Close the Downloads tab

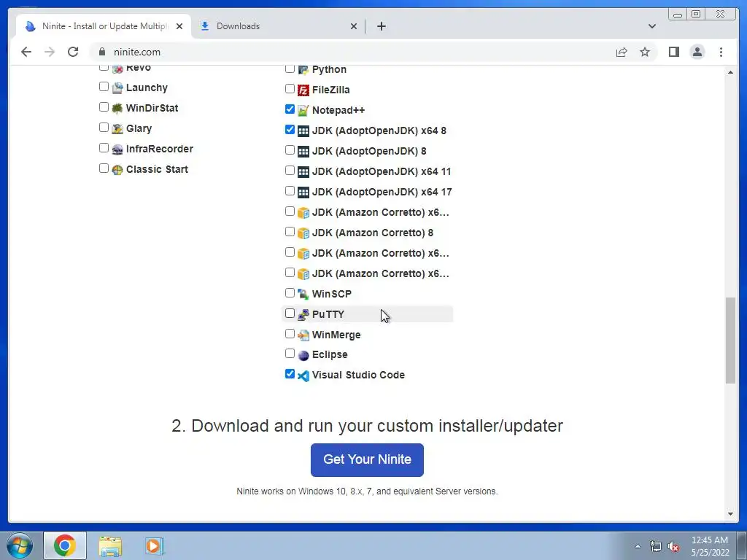354,26
